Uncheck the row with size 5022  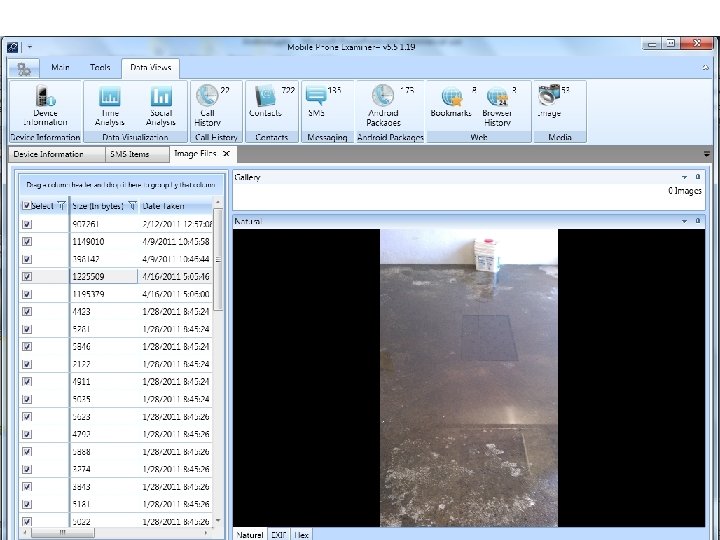pyautogui.click(x=27, y=522)
